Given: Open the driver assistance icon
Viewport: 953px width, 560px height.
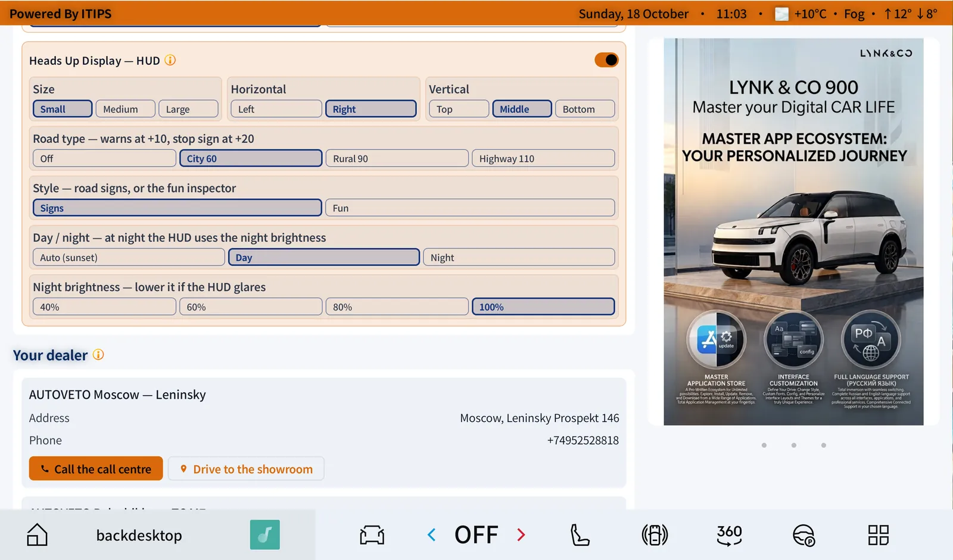Looking at the screenshot, I should point(803,534).
